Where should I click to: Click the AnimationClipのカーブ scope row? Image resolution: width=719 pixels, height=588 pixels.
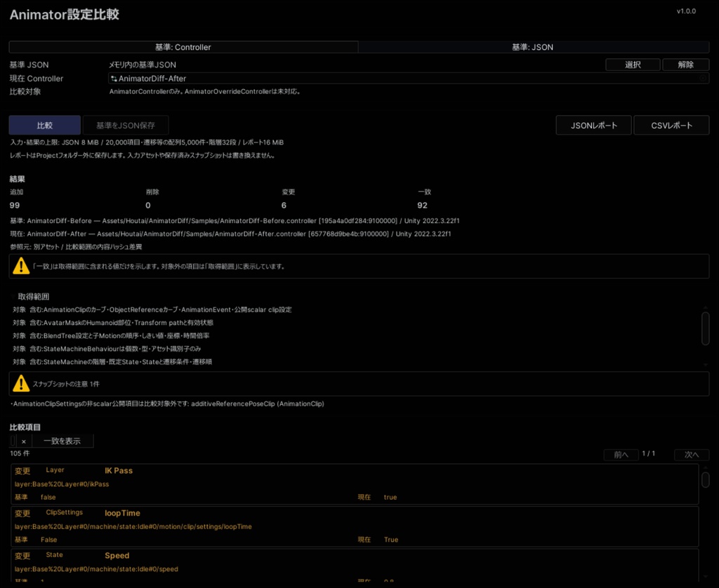pos(152,310)
